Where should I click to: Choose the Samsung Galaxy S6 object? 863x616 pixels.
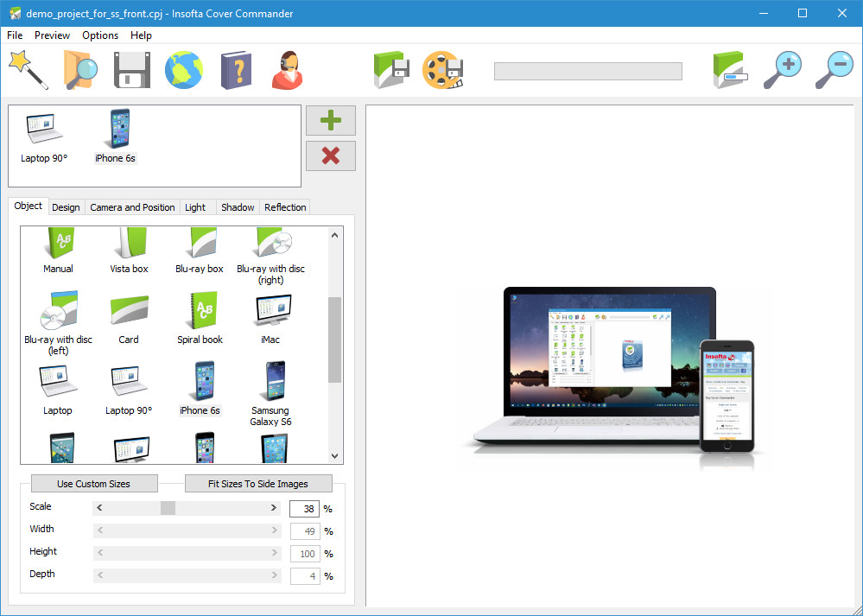[270, 394]
